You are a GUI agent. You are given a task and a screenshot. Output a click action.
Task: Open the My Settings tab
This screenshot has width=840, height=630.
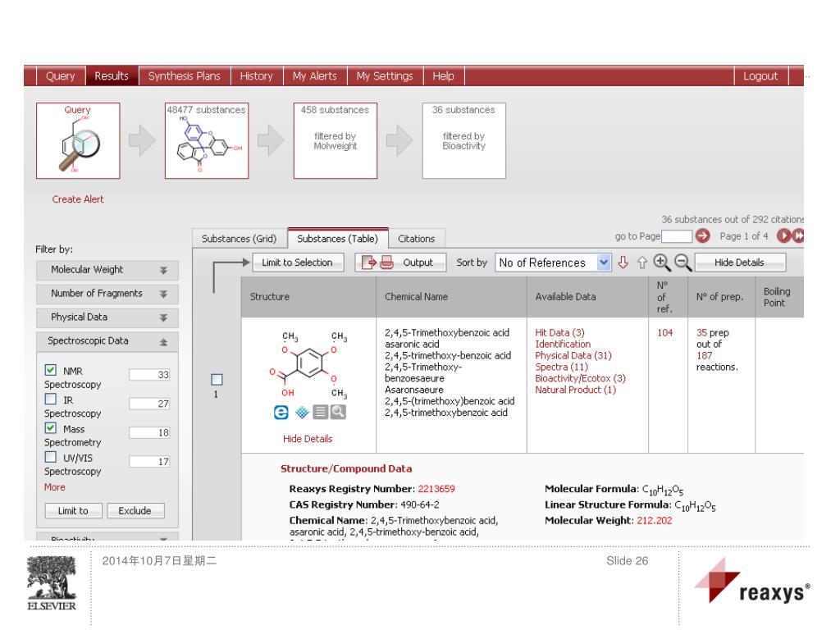385,76
